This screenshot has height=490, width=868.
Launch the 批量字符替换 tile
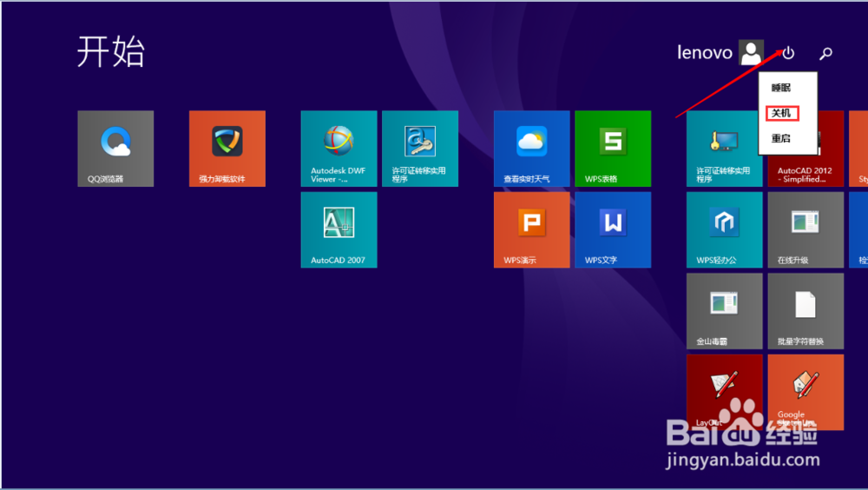coord(806,311)
